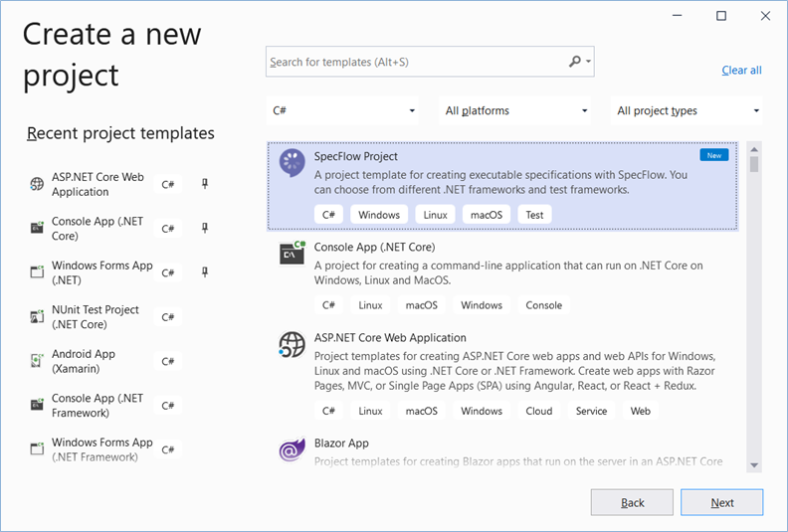Click the SpecFlow Project template icon
The width and height of the screenshot is (788, 532).
pyautogui.click(x=292, y=163)
